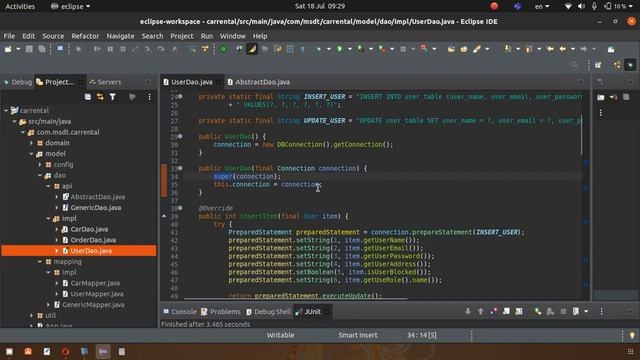Click the Save toolbar icon

click(29, 49)
